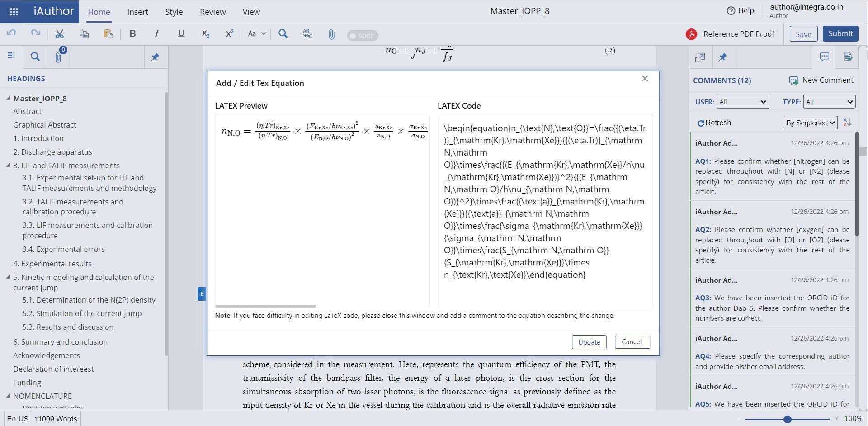This screenshot has height=426, width=868.
Task: Click the blue E equation marker
Action: tap(202, 293)
